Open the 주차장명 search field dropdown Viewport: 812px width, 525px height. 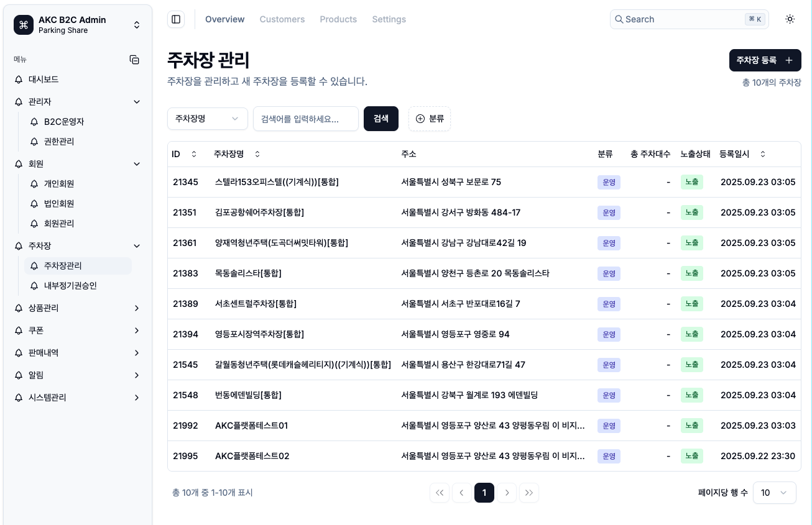pos(208,118)
